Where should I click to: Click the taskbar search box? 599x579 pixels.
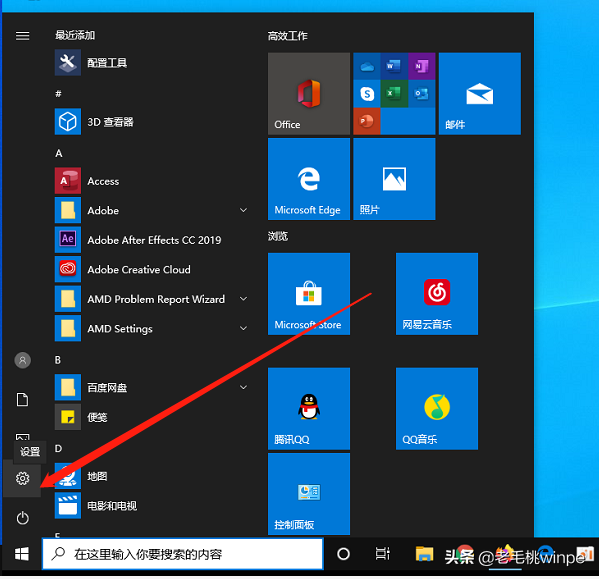pyautogui.click(x=183, y=554)
